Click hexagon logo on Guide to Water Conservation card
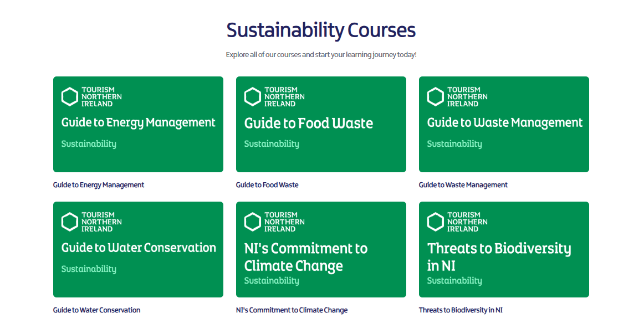 [70, 222]
